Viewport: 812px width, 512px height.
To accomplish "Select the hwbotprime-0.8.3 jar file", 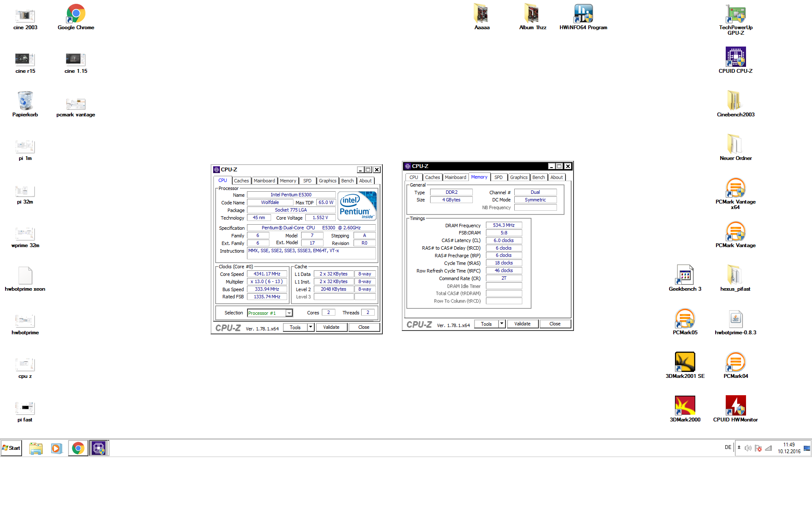I will click(735, 322).
